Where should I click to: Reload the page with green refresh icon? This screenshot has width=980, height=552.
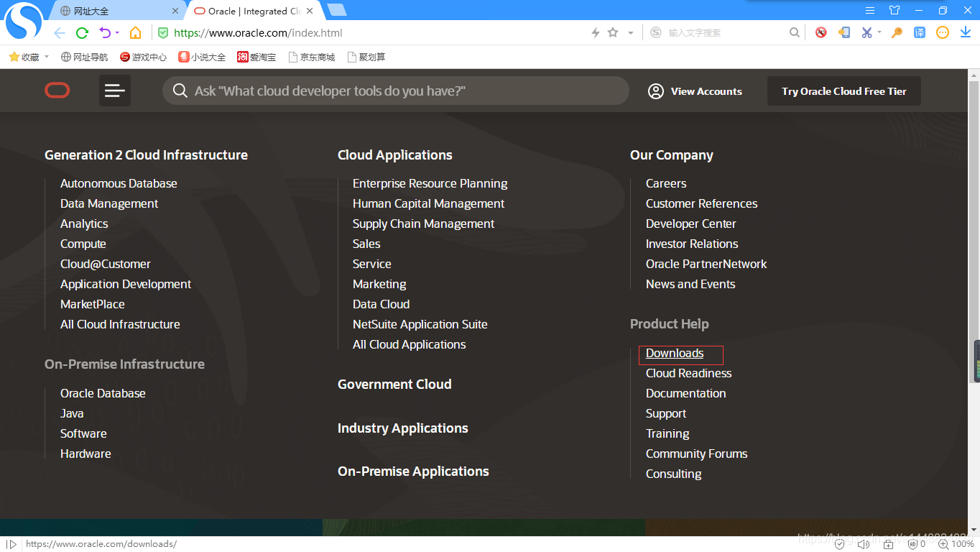(82, 33)
